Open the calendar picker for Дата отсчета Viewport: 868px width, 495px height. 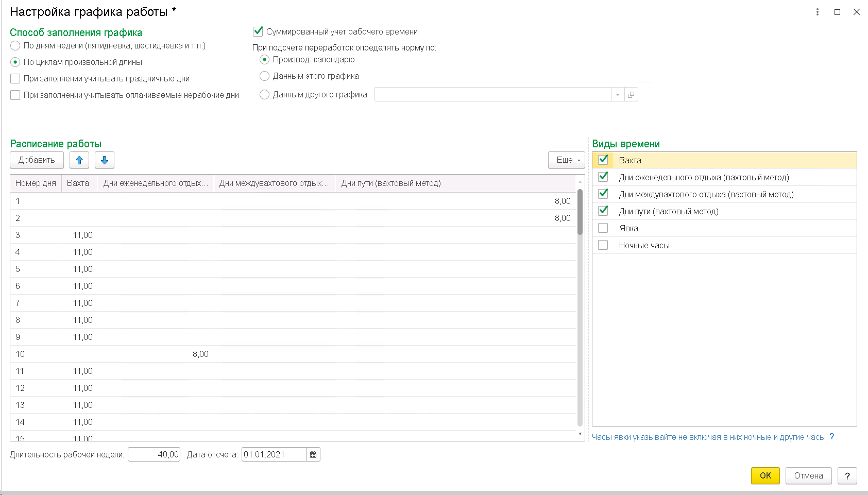click(x=313, y=455)
